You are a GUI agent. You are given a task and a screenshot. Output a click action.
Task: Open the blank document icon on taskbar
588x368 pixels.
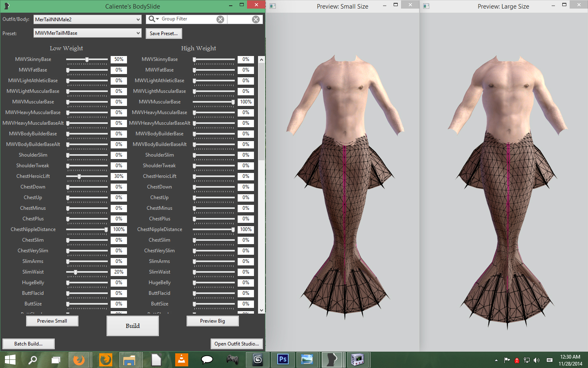(x=156, y=360)
